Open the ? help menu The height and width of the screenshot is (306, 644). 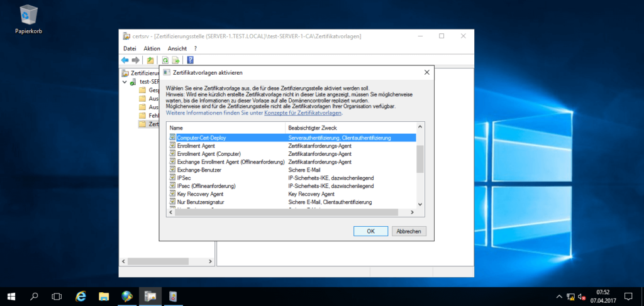coord(196,48)
